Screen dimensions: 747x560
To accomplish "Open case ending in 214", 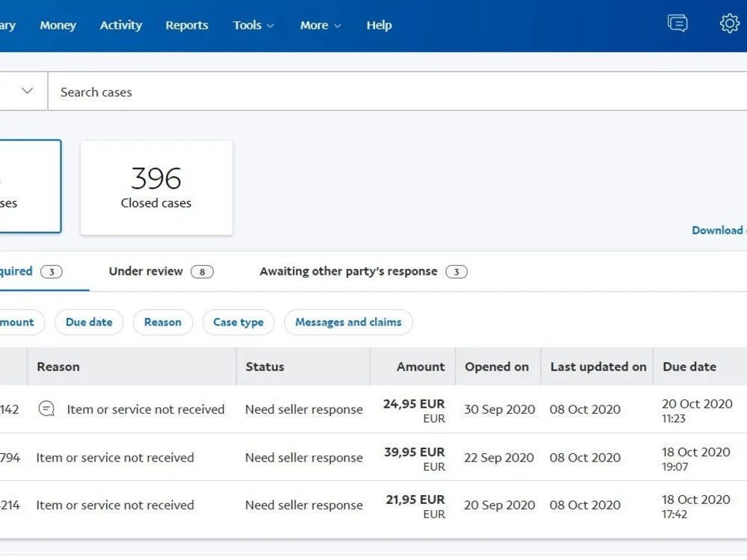I will [10, 505].
